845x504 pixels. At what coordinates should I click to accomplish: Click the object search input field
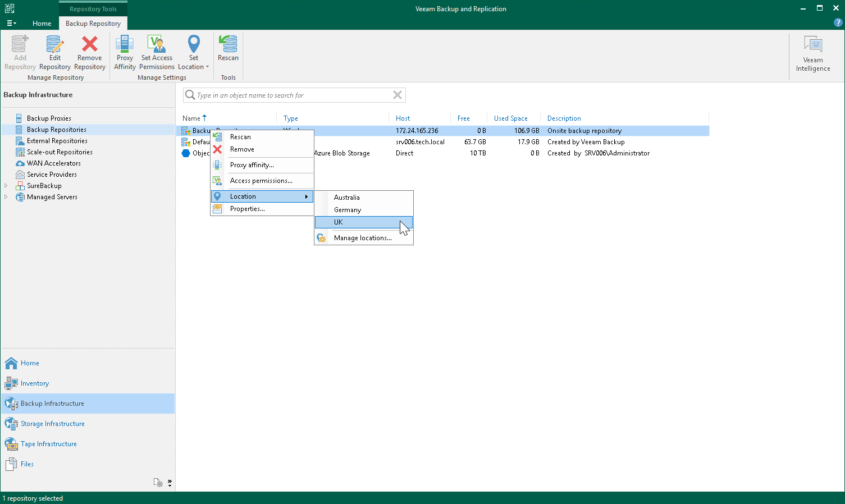point(292,95)
